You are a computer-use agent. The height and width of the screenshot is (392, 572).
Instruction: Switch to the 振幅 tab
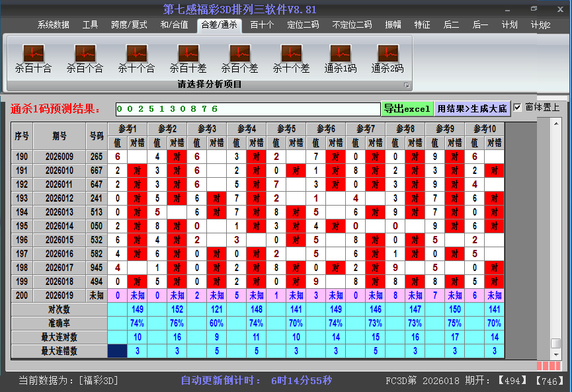pyautogui.click(x=393, y=25)
